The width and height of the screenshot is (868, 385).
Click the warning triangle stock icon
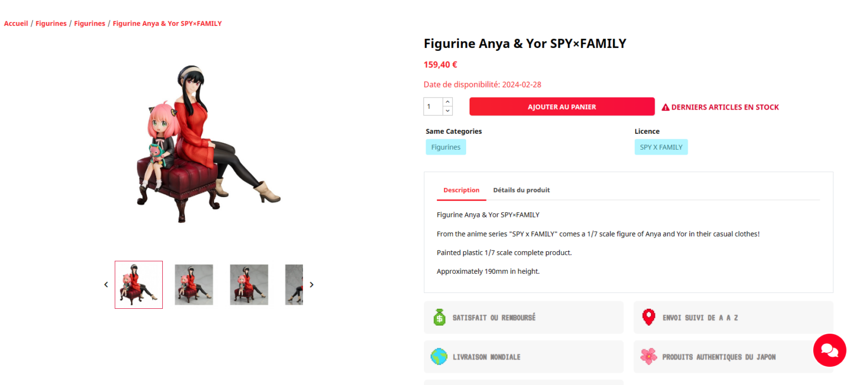(x=666, y=107)
